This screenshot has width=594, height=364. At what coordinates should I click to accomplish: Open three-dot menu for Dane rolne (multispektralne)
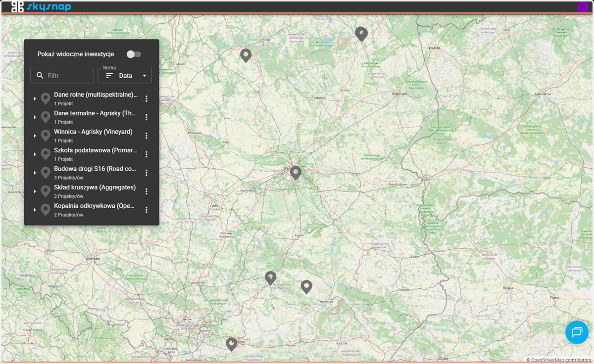[147, 99]
